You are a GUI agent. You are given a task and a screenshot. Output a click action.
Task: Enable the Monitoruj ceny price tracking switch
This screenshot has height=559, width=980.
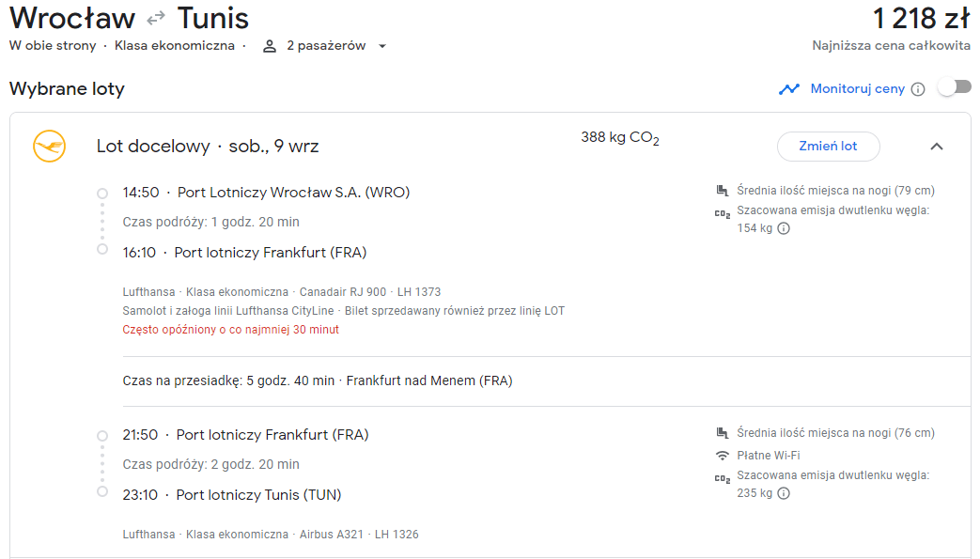pyautogui.click(x=954, y=87)
